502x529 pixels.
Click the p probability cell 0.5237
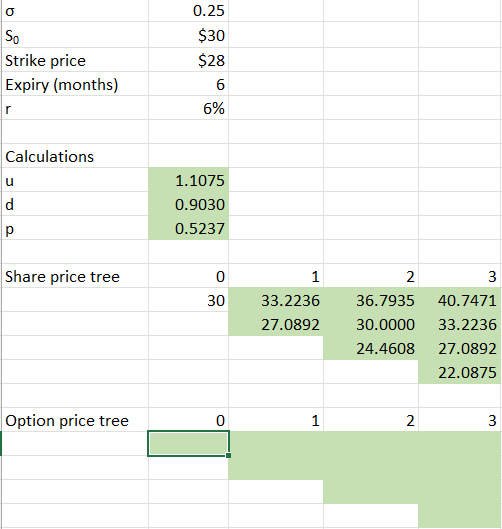(x=189, y=228)
